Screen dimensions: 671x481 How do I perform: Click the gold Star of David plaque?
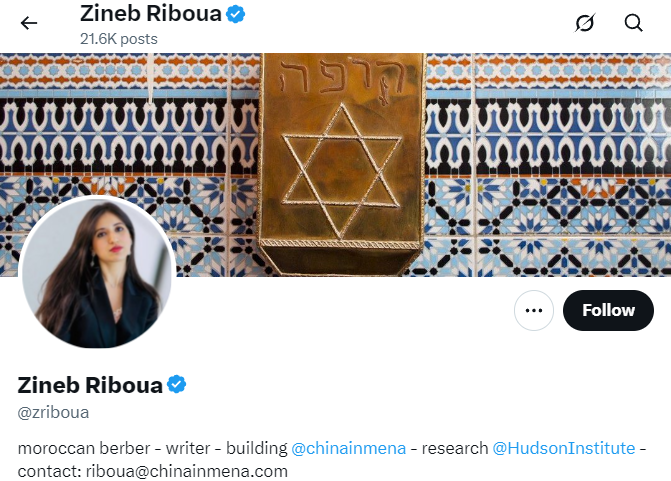(341, 165)
